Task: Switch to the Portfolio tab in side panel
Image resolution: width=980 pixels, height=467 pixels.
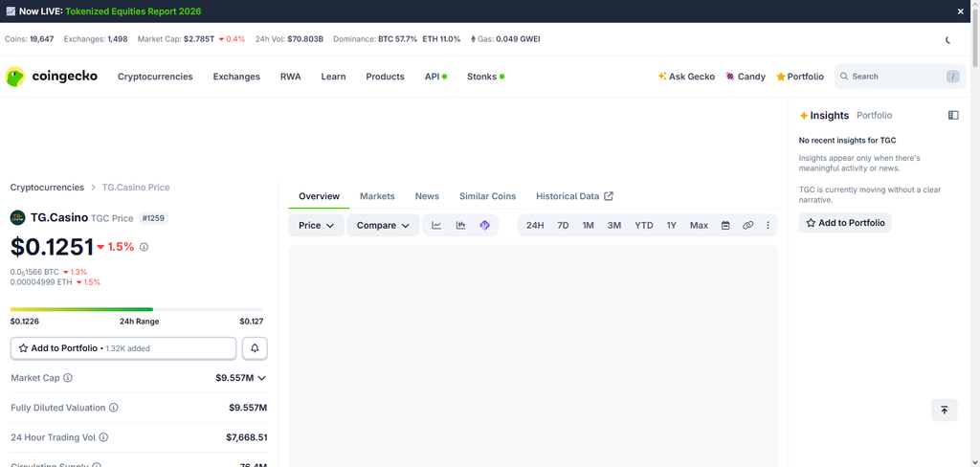Action: [x=875, y=115]
